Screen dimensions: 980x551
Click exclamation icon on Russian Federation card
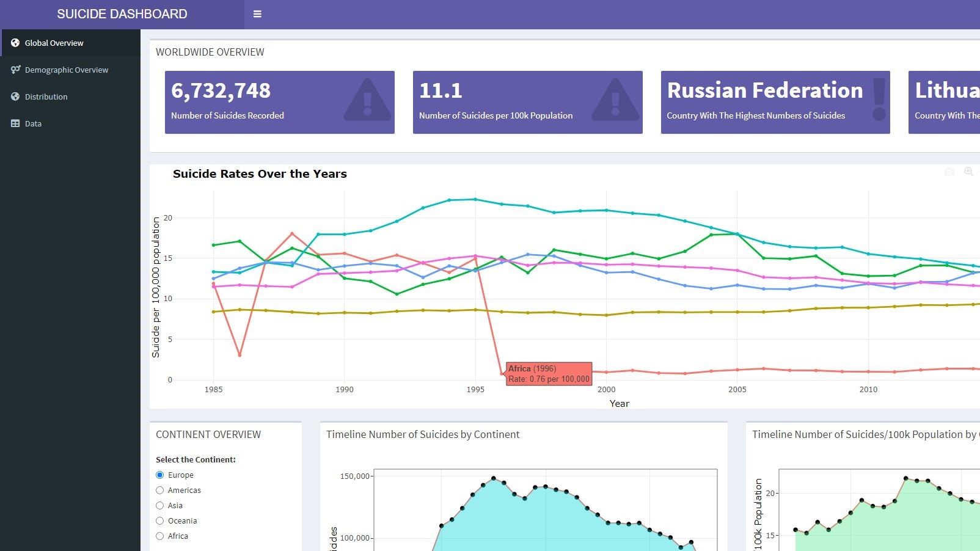(879, 100)
